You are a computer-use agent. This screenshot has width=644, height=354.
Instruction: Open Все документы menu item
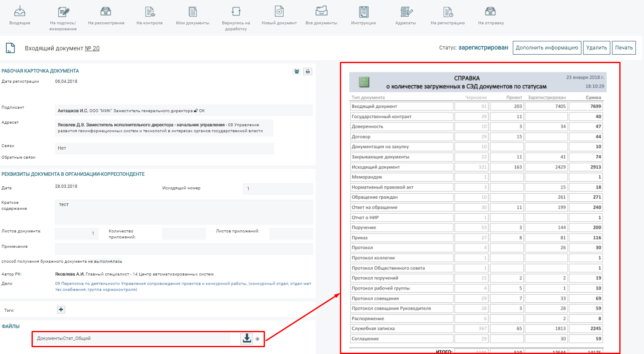pos(321,16)
